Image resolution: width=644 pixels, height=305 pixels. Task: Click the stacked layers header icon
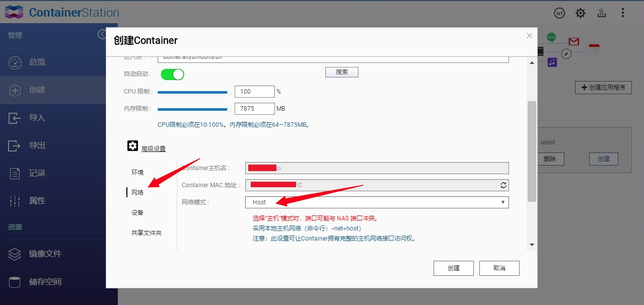pyautogui.click(x=601, y=14)
